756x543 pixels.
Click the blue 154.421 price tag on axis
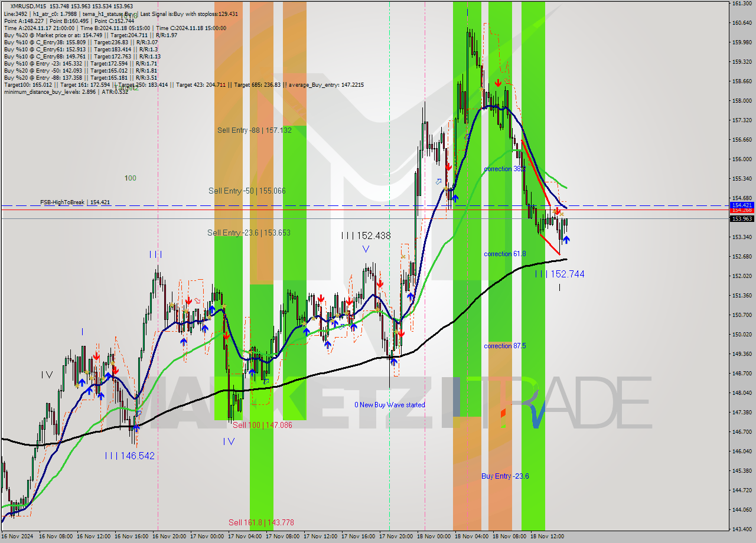(742, 205)
